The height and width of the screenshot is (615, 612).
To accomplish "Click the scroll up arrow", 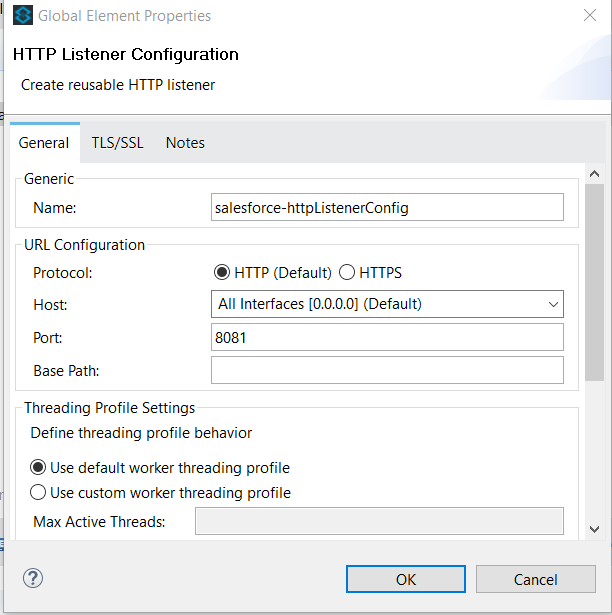I will [594, 174].
